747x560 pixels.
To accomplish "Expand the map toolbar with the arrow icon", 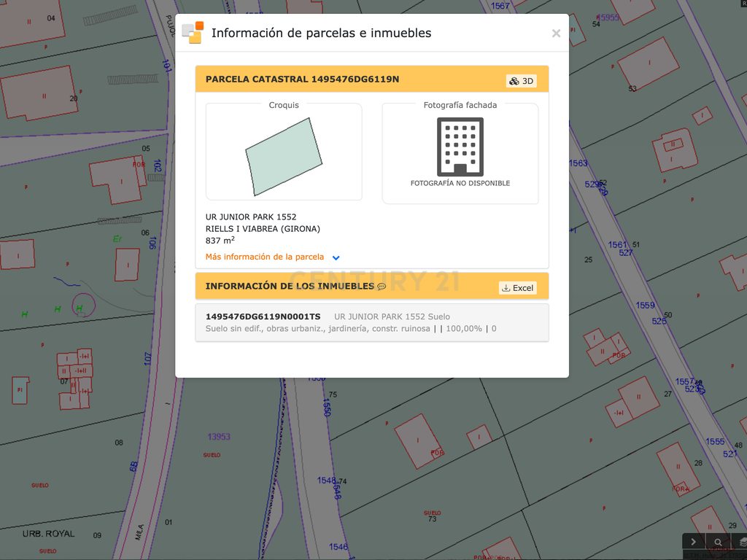I will click(x=694, y=542).
